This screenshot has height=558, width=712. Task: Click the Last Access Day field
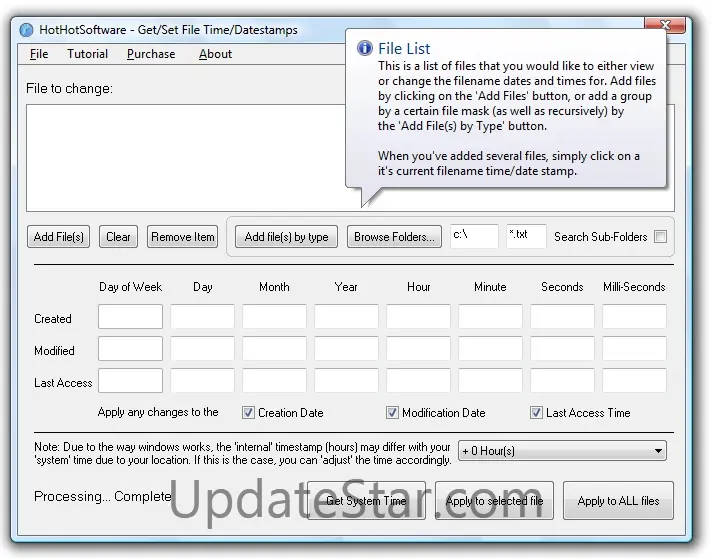tap(203, 380)
